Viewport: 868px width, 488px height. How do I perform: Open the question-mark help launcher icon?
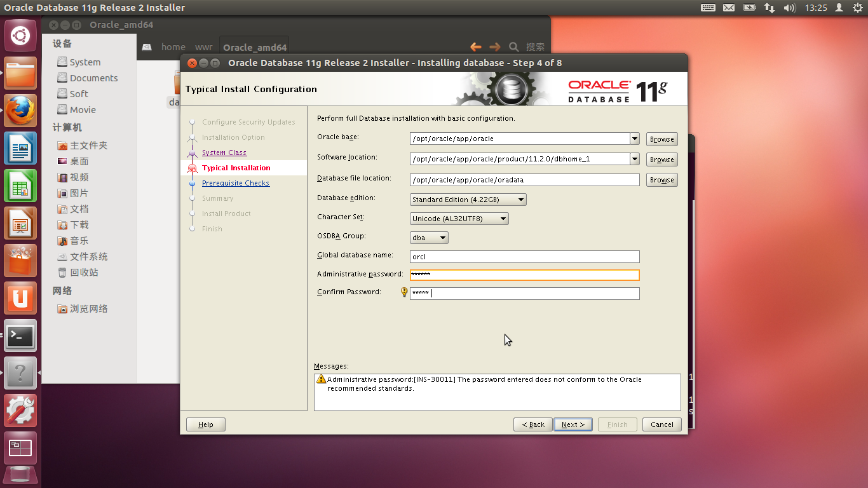point(20,373)
